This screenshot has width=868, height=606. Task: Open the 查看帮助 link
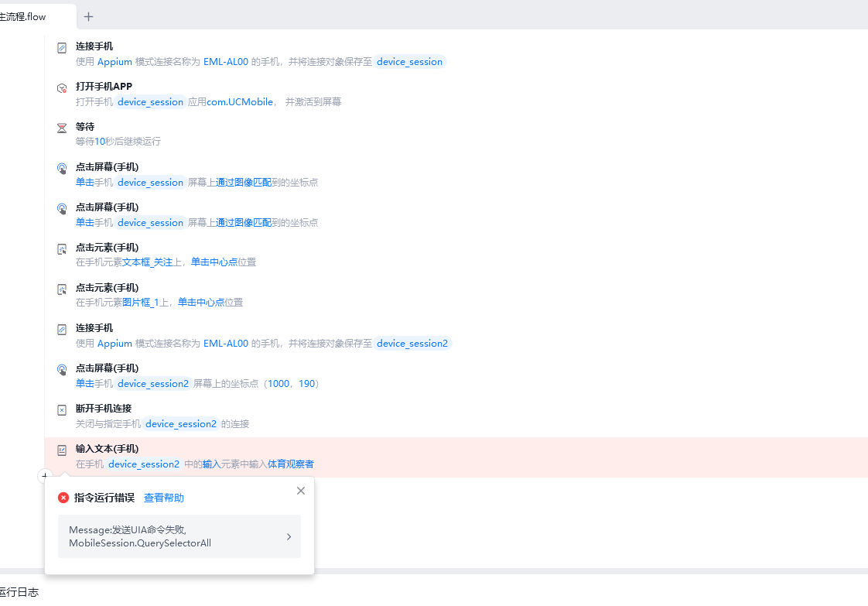click(x=164, y=498)
